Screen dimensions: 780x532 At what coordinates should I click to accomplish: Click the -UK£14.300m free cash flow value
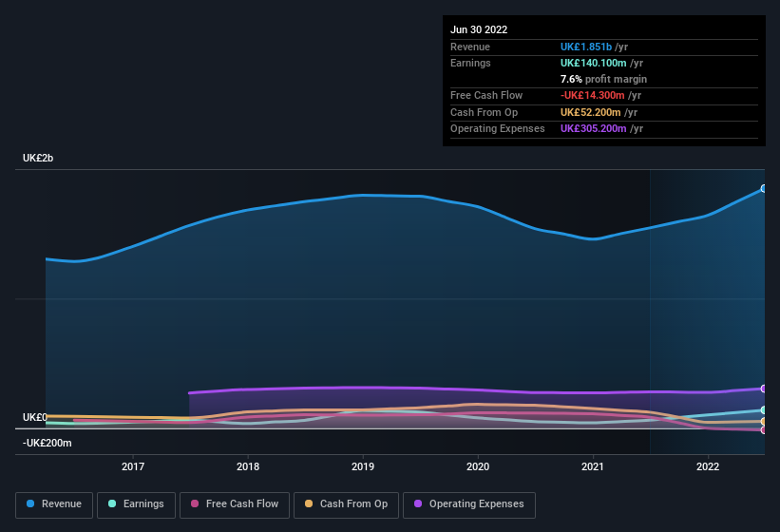(593, 95)
